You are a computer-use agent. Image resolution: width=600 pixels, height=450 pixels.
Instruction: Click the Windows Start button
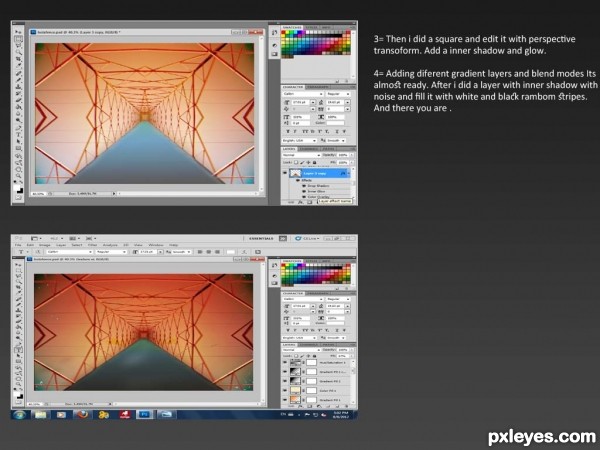(x=19, y=414)
